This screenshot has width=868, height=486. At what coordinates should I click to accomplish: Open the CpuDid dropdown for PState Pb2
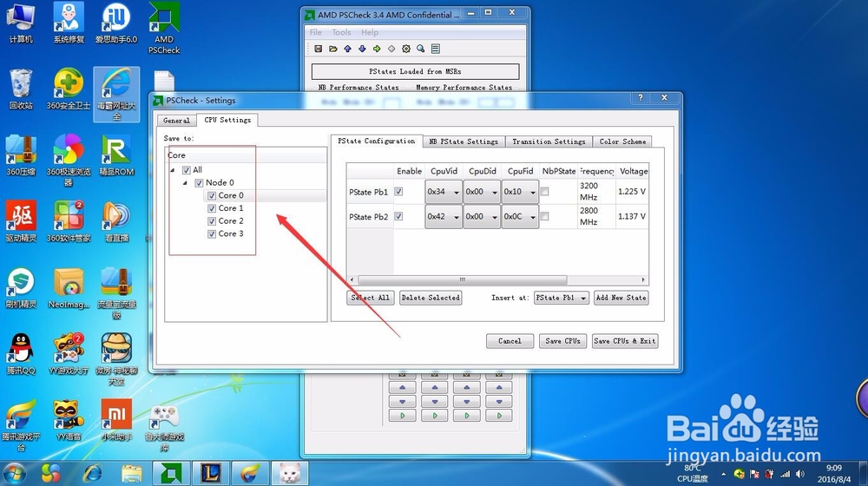click(x=482, y=216)
